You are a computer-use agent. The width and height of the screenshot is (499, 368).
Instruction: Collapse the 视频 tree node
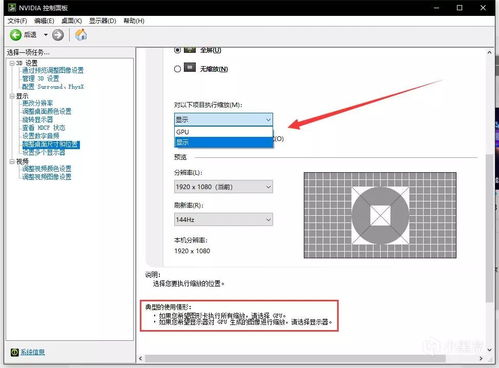pyautogui.click(x=12, y=161)
